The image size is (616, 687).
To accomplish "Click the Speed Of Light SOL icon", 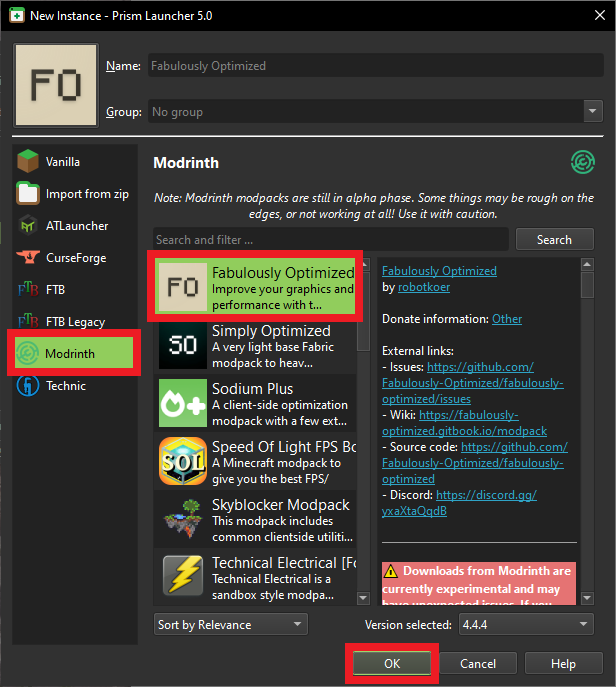I will point(183,461).
